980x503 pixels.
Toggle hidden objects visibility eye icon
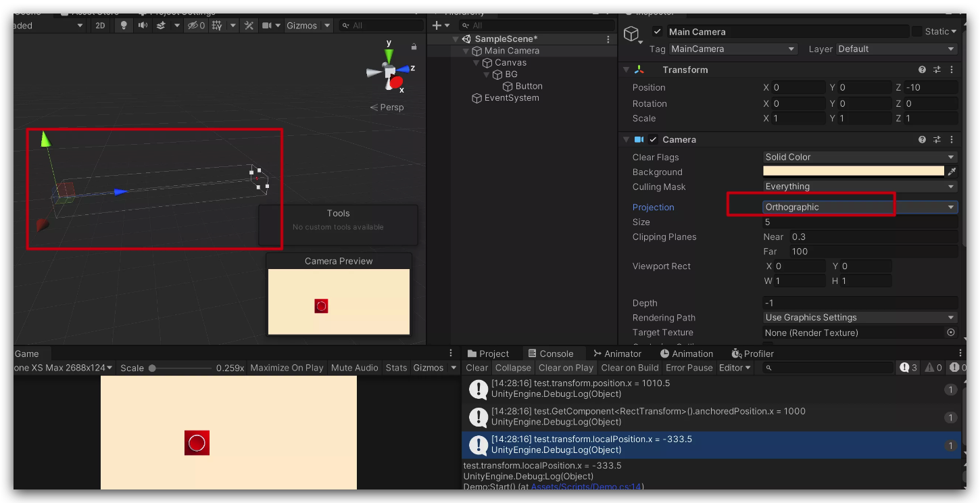[196, 25]
